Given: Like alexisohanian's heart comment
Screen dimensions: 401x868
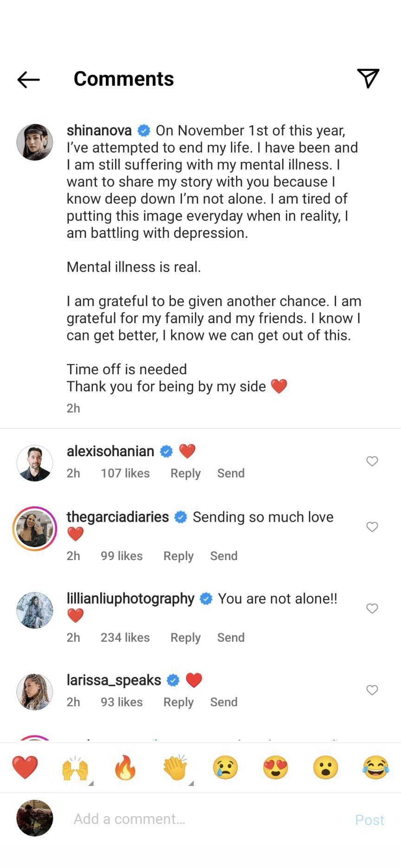Looking at the screenshot, I should (x=372, y=461).
